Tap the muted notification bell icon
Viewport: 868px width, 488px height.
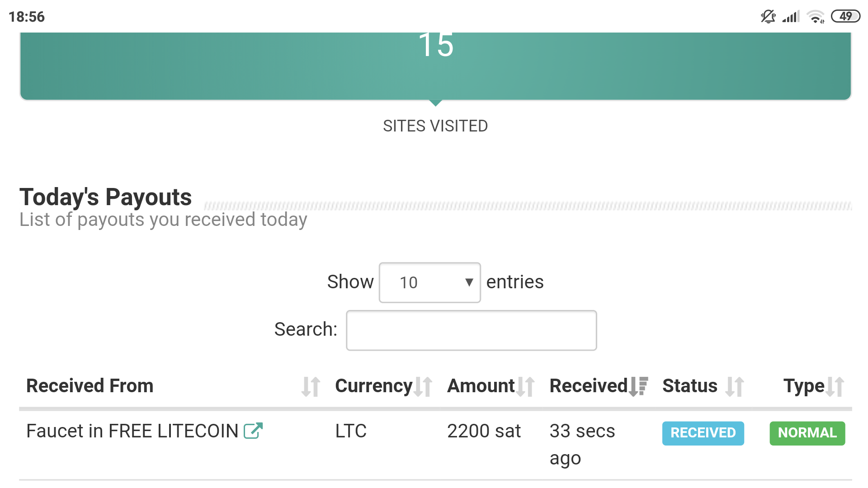768,17
